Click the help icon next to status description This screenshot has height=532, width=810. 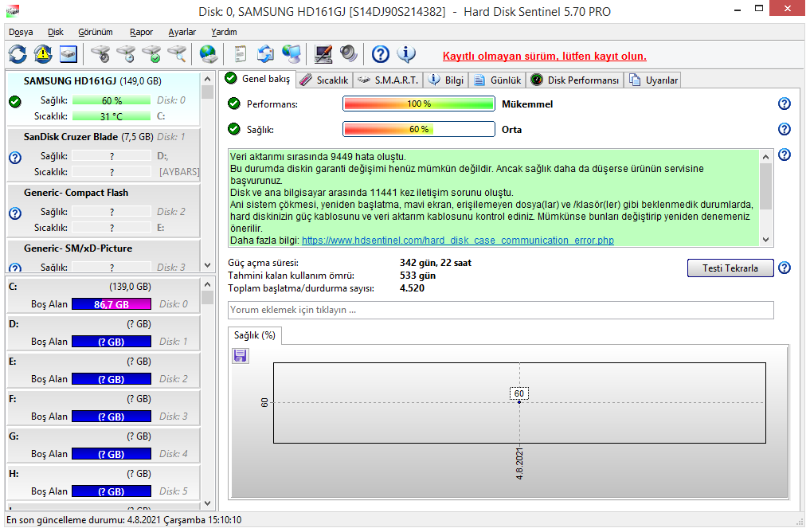click(x=785, y=155)
